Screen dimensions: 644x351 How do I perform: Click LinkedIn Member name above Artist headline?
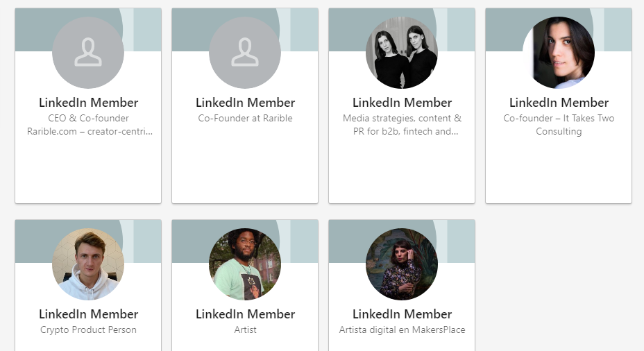tap(245, 314)
